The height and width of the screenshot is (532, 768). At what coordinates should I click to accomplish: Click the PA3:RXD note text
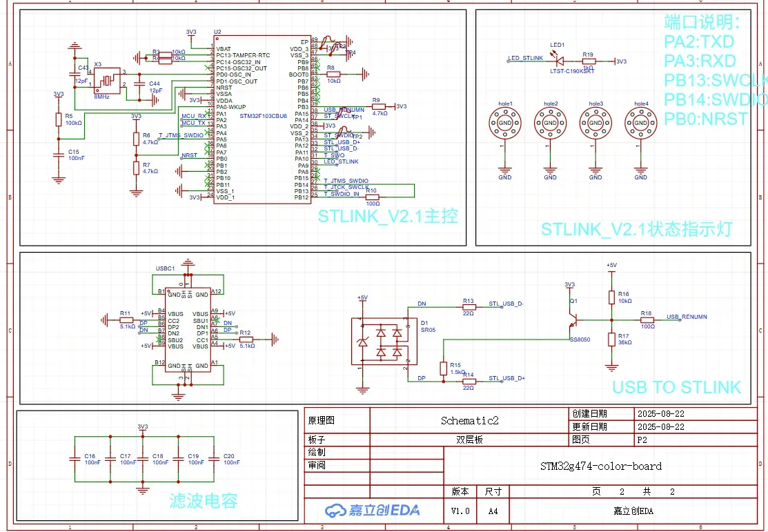[700, 61]
